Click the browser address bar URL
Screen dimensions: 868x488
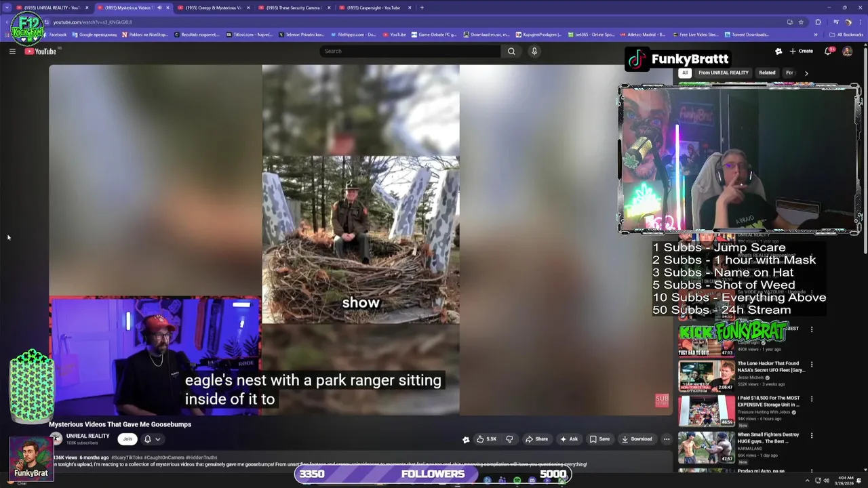(x=93, y=22)
